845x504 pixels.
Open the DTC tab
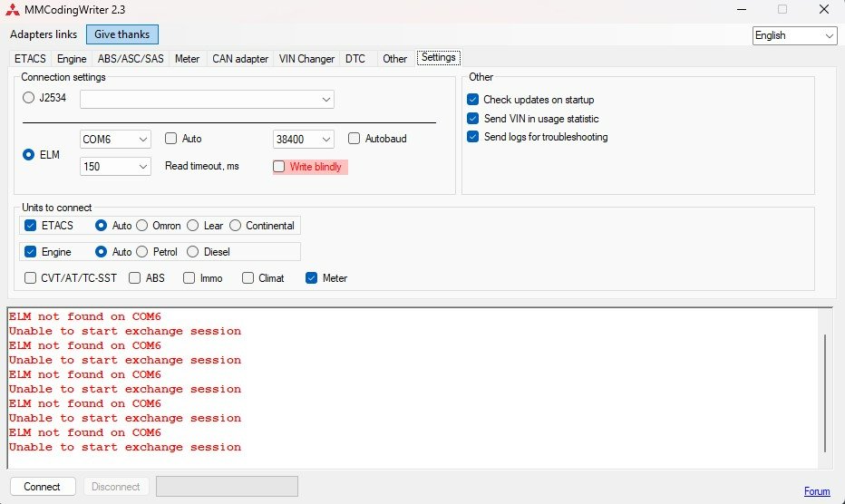(x=355, y=59)
